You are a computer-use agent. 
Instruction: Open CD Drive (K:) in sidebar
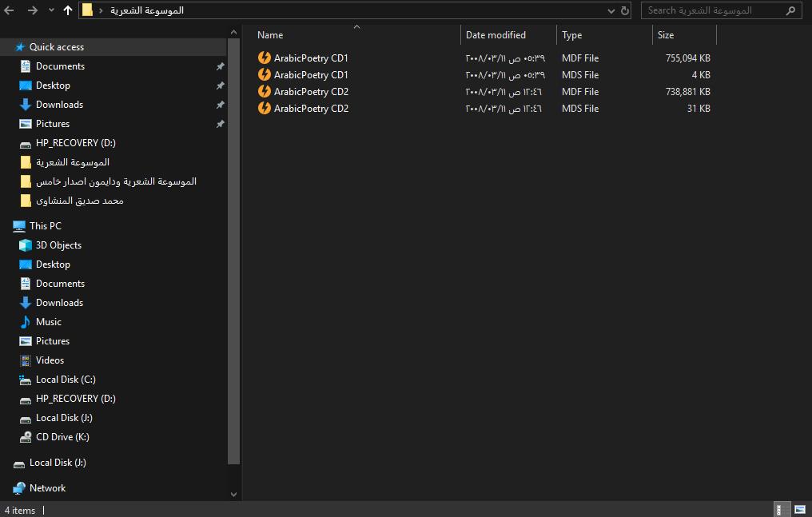[x=62, y=437]
